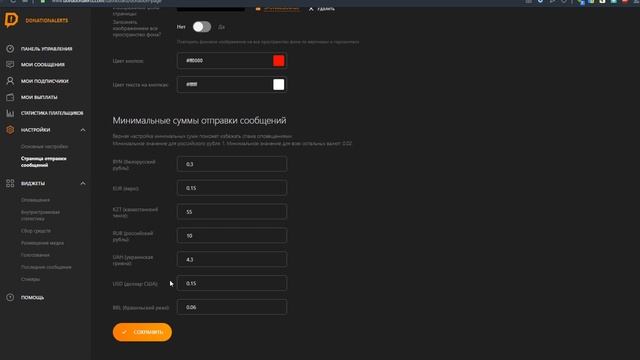
Task: Click the DONATIONALERTS brand text
Action: [47, 20]
